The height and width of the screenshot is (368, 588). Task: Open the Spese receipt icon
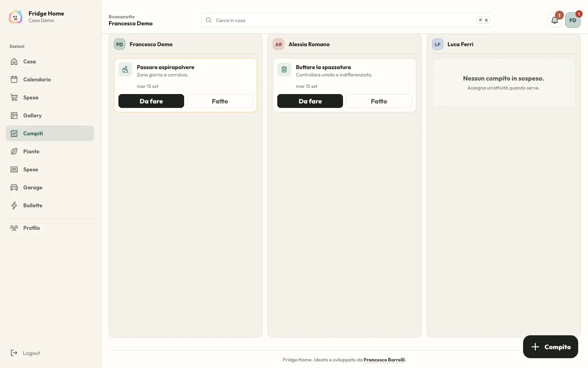pos(14,169)
